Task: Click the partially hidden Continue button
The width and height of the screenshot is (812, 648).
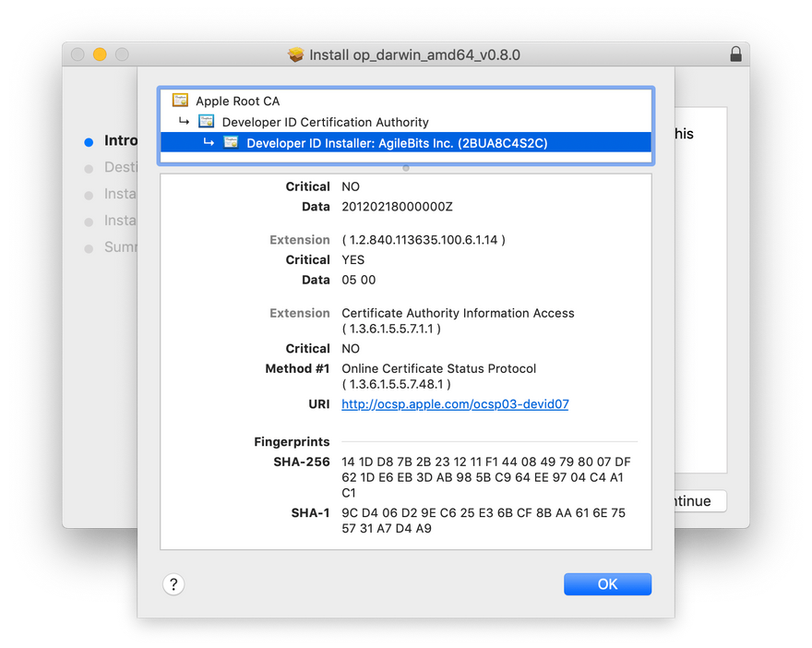Action: [x=700, y=501]
